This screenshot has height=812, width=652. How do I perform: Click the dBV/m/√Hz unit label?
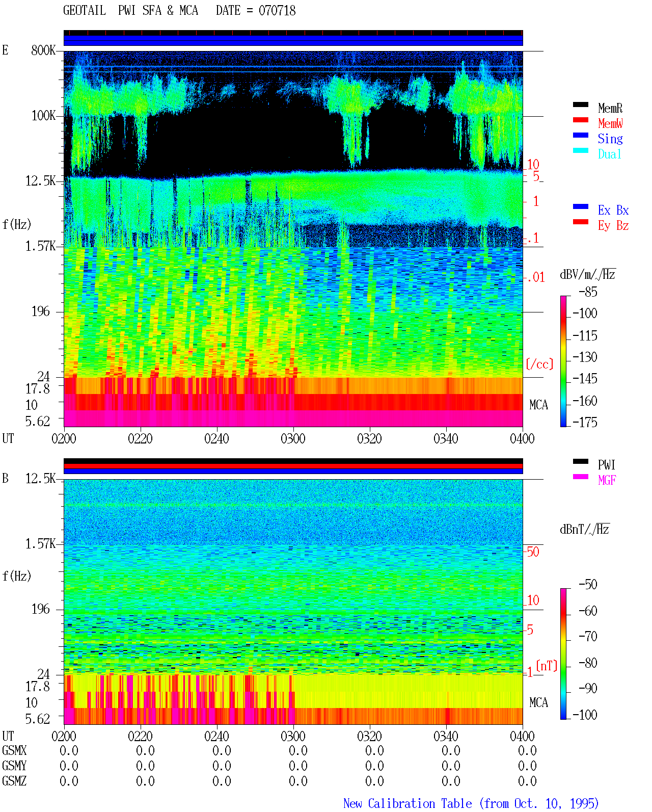click(588, 274)
